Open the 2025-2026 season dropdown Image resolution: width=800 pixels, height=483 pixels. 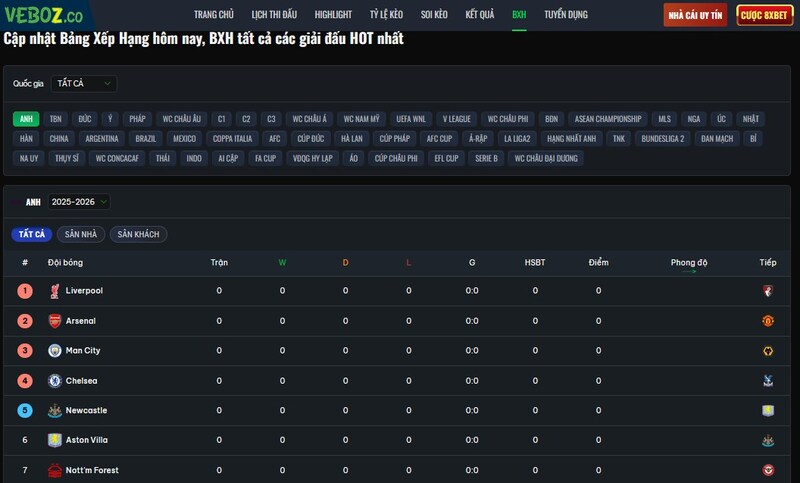[79, 202]
